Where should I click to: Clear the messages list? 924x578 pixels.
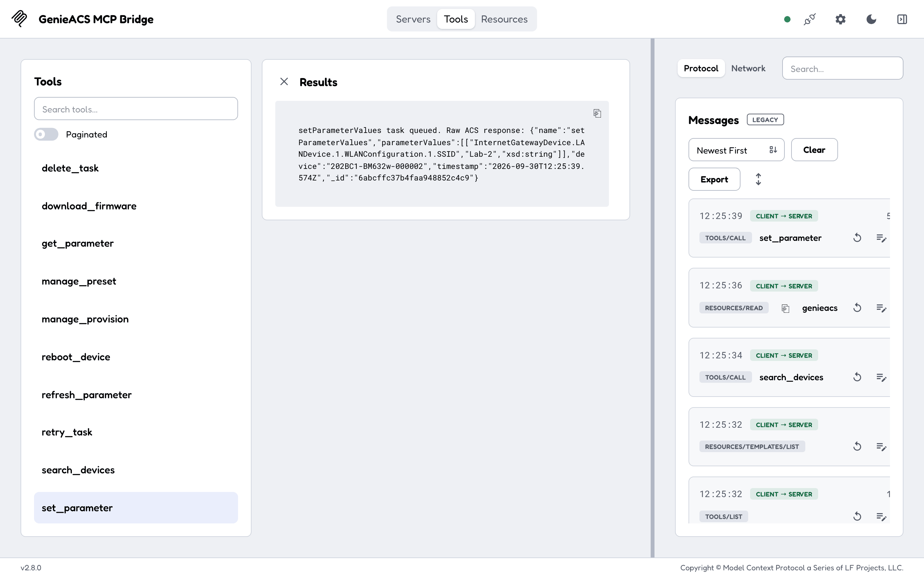click(x=814, y=150)
